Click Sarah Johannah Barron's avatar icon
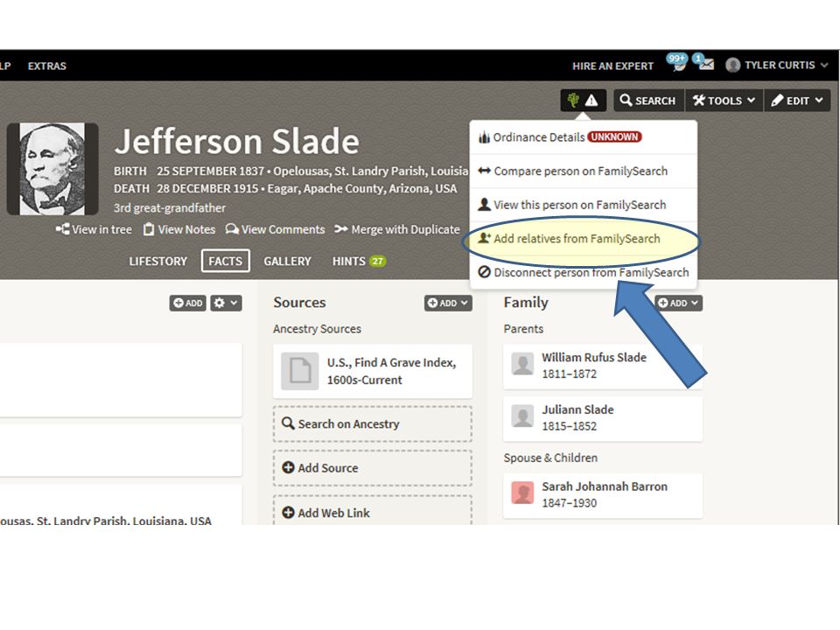The height and width of the screenshot is (630, 840). (x=522, y=493)
